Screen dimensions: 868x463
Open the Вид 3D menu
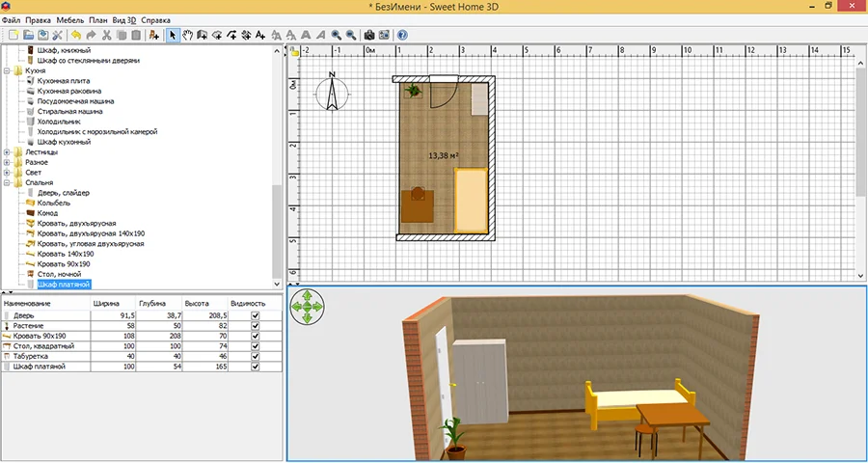(x=124, y=20)
